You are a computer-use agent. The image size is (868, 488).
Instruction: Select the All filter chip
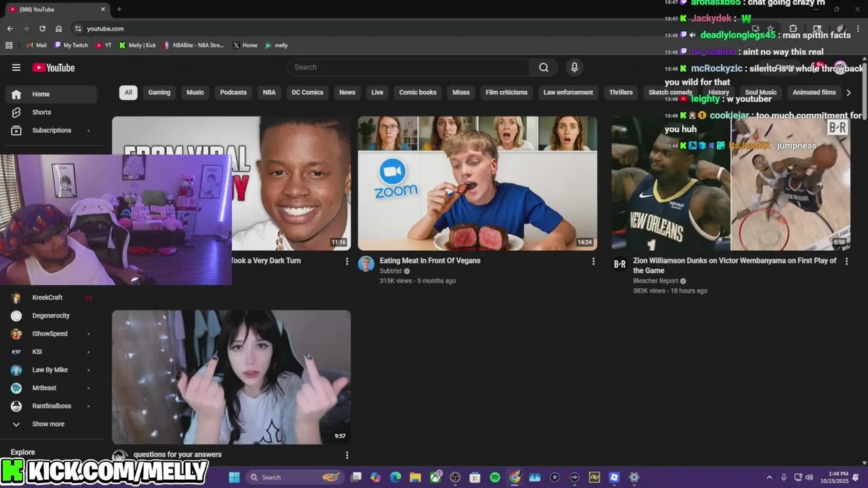pos(128,92)
